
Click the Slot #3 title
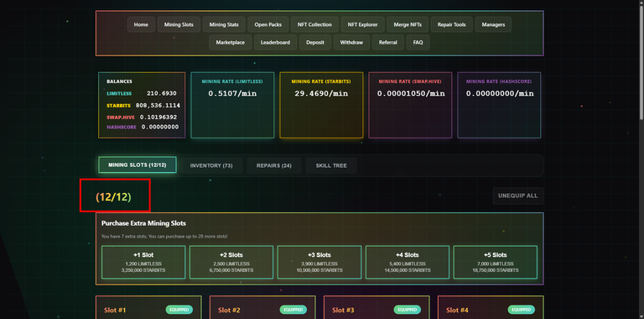(343, 310)
